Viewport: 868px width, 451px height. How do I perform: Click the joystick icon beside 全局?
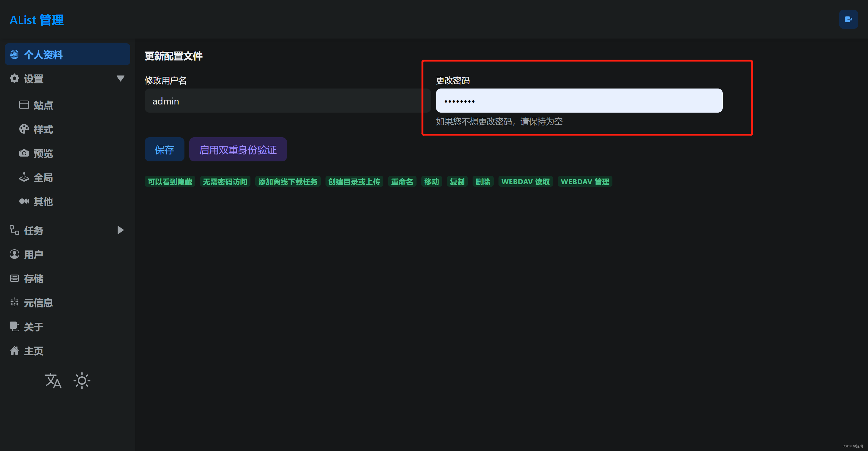click(24, 177)
